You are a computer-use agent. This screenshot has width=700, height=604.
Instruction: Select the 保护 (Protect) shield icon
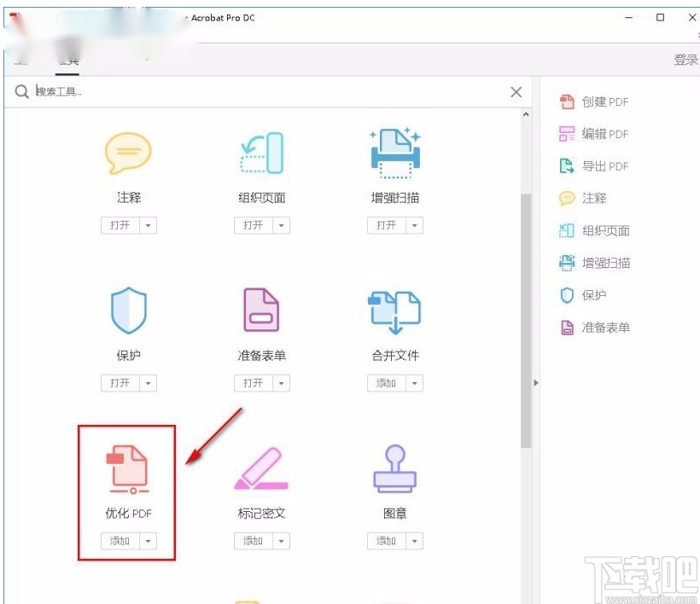coord(128,310)
